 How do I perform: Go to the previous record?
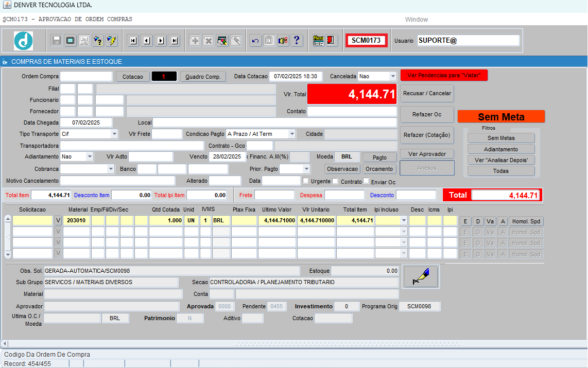coord(147,41)
